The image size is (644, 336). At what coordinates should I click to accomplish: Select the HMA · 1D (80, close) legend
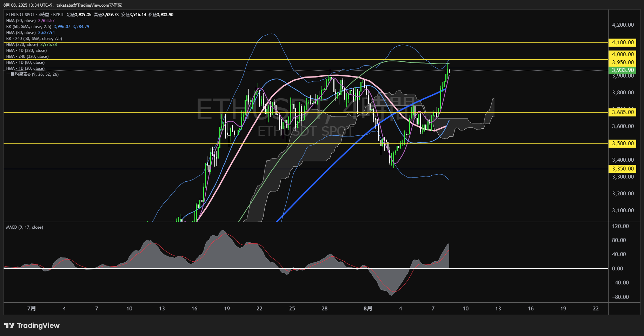tap(25, 62)
